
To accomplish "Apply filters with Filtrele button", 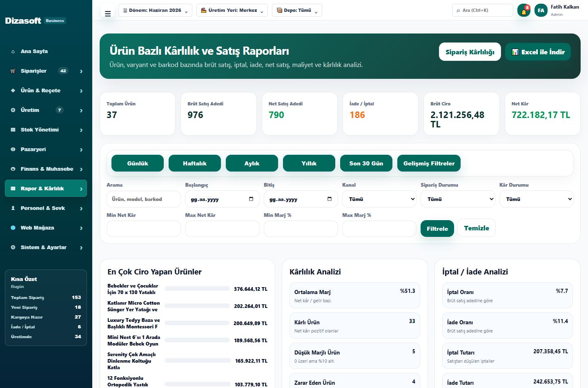I will click(x=437, y=229).
